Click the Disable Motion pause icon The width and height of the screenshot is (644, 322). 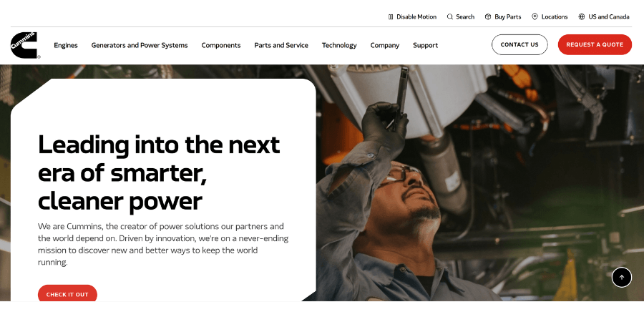tap(391, 17)
